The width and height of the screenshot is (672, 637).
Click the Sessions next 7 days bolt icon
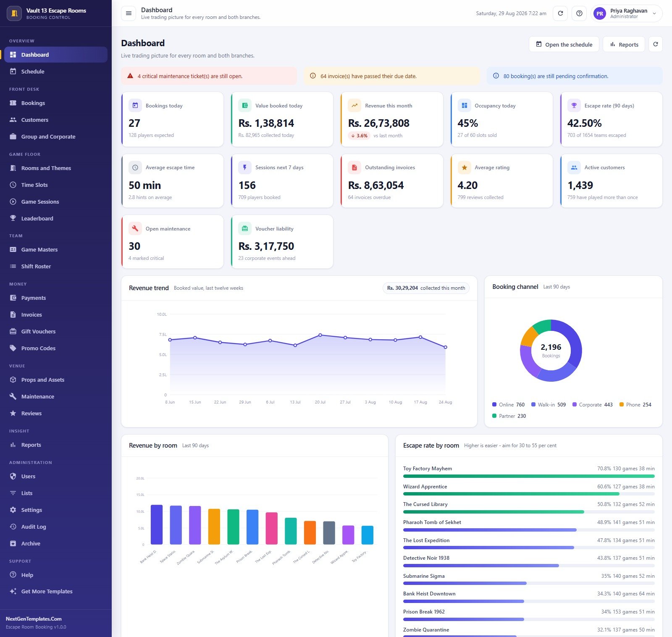(245, 168)
